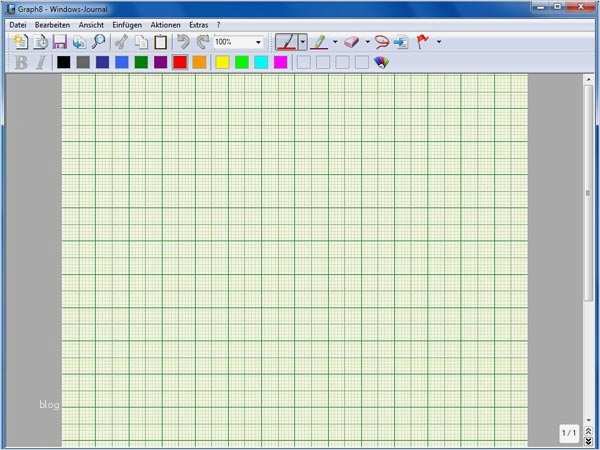This screenshot has height=450, width=600.
Task: Undo the last action
Action: 184,42
